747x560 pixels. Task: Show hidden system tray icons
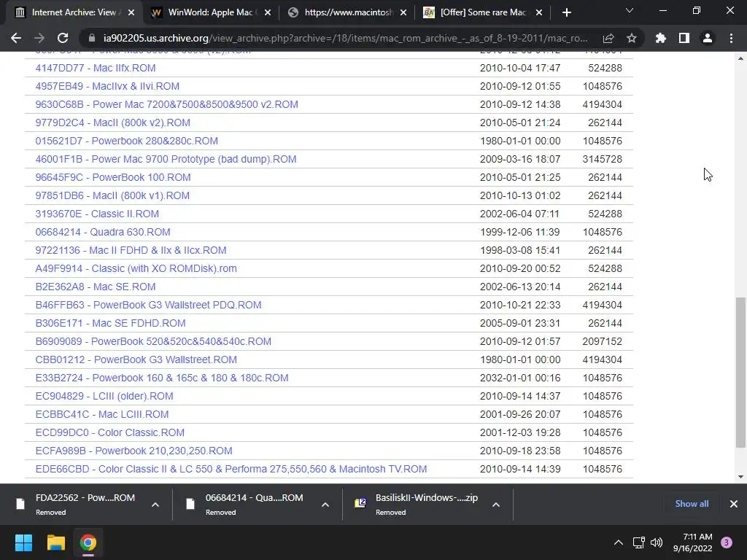tap(619, 542)
